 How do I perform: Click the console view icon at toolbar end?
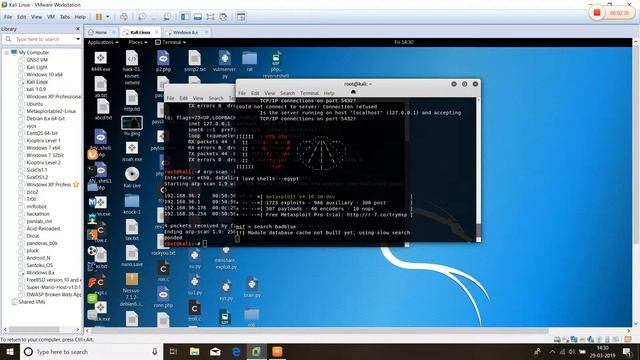pos(241,17)
